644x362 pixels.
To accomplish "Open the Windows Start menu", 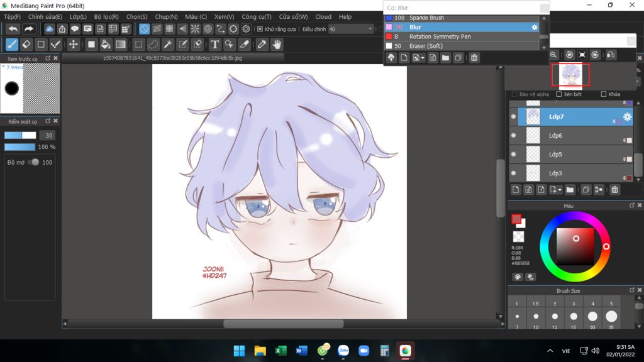I will 239,351.
